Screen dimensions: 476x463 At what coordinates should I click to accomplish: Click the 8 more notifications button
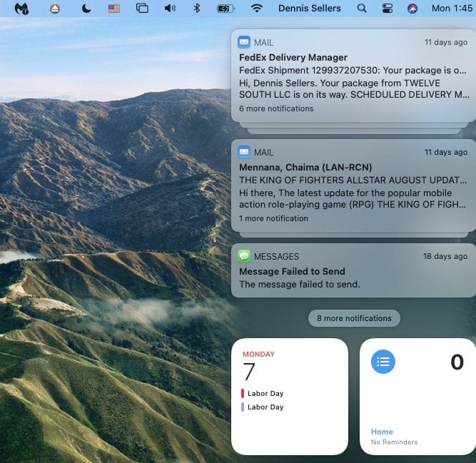[x=354, y=318]
